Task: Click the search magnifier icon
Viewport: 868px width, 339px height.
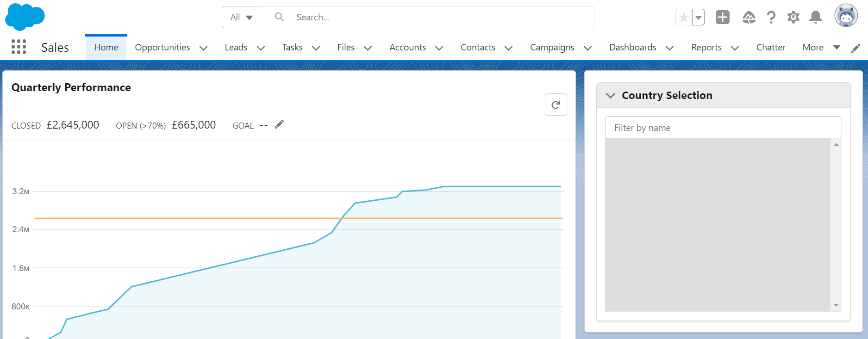Action: [x=279, y=17]
